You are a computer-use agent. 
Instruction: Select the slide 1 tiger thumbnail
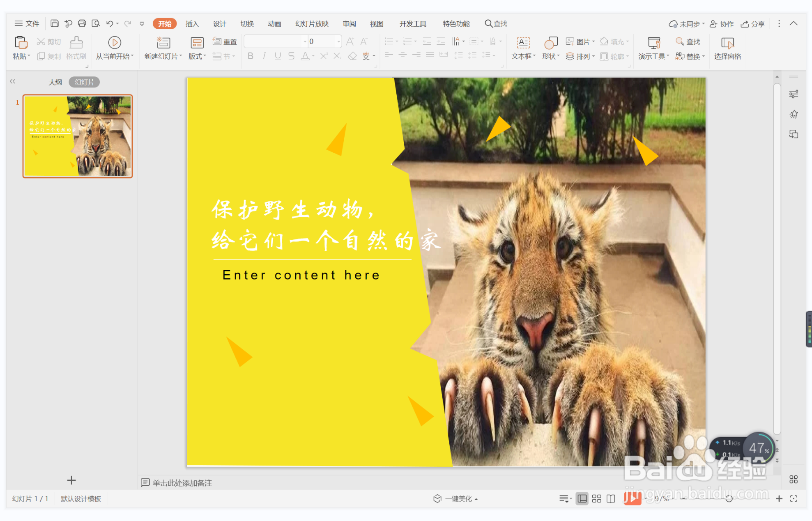[x=78, y=136]
